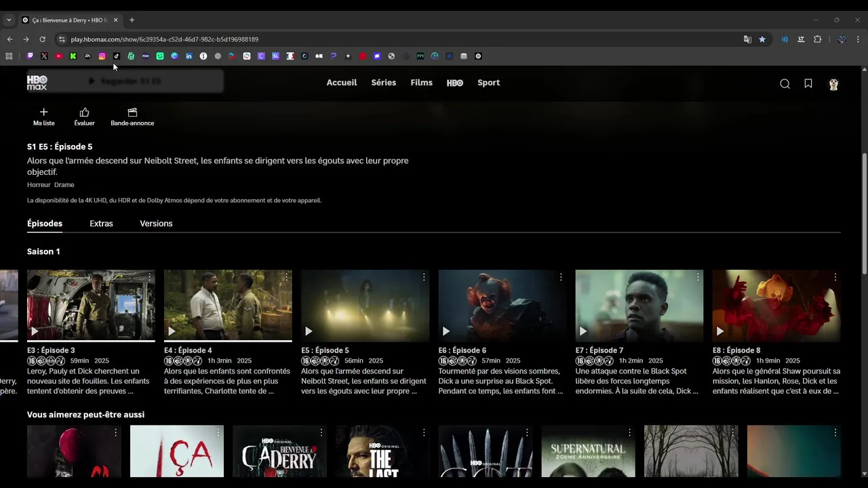Play Épisode 8 via thumbnail play icon
Viewport: 868px width, 488px height.
click(x=719, y=331)
